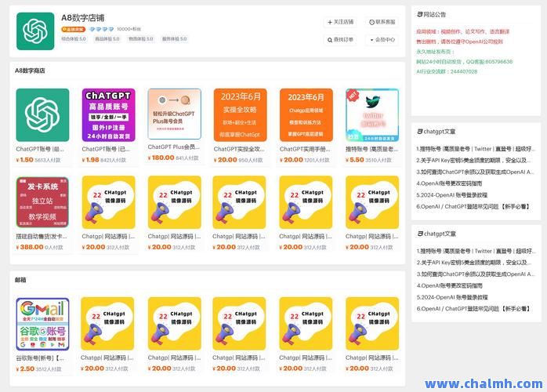Open article 4.OpenAI账号更改密码指南 in upper panel
Viewport: 547px width, 392px height.
(x=449, y=183)
